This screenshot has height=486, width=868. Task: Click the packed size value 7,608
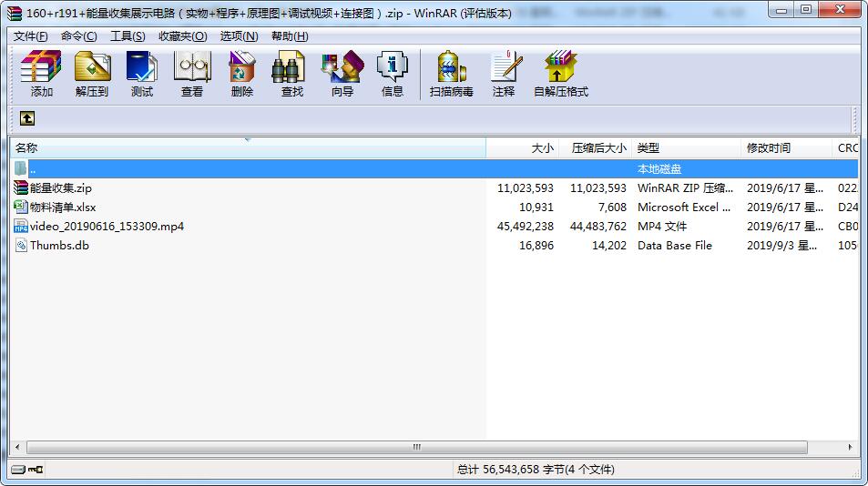tap(612, 208)
